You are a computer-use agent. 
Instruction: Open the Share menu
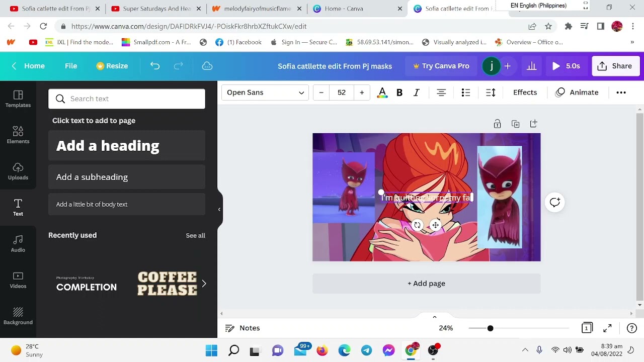click(615, 66)
